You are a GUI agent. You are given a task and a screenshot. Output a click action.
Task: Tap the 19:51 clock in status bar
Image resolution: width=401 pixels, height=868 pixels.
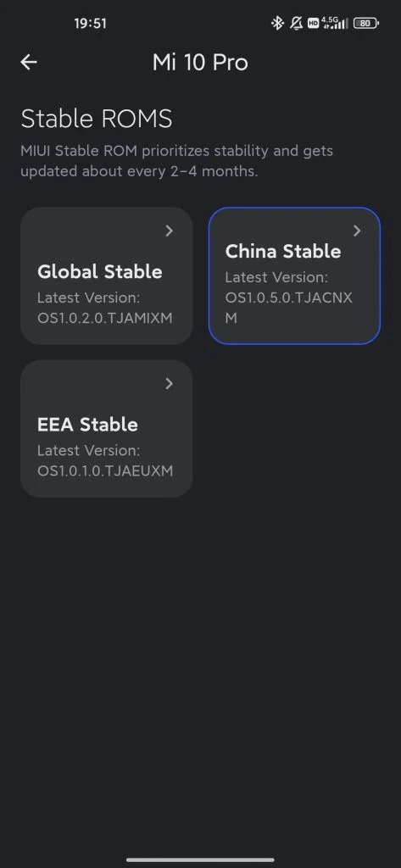point(90,23)
